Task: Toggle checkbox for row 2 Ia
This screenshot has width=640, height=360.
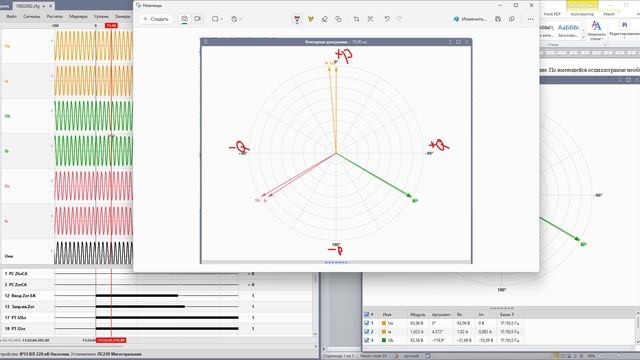Action: pyautogui.click(x=367, y=331)
